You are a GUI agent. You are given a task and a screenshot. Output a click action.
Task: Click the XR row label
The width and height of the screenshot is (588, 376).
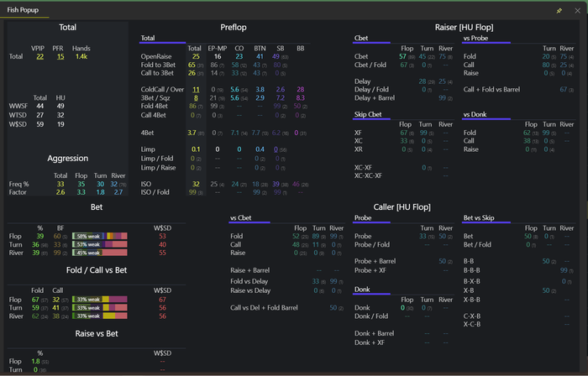pos(359,149)
